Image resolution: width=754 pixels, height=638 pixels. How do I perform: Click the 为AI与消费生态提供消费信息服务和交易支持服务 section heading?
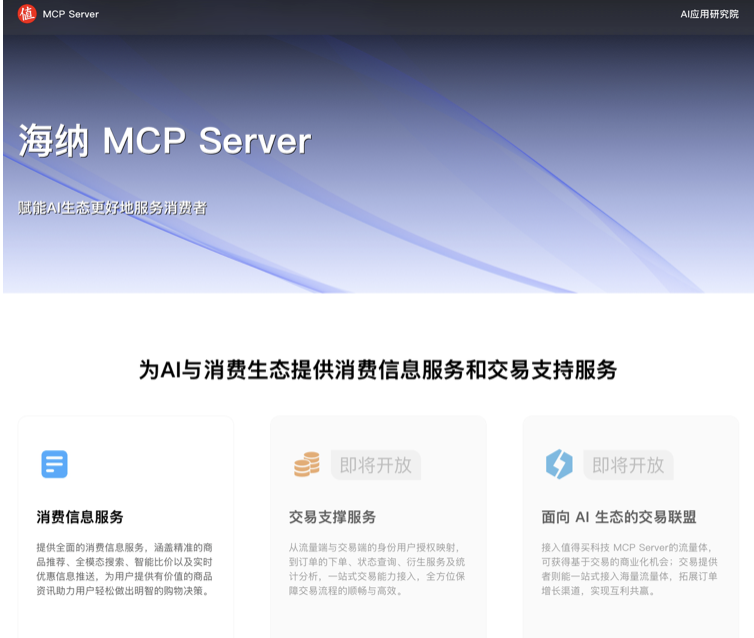point(378,370)
